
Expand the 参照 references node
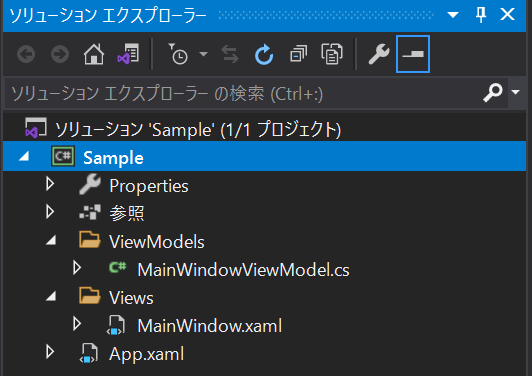[x=50, y=211]
